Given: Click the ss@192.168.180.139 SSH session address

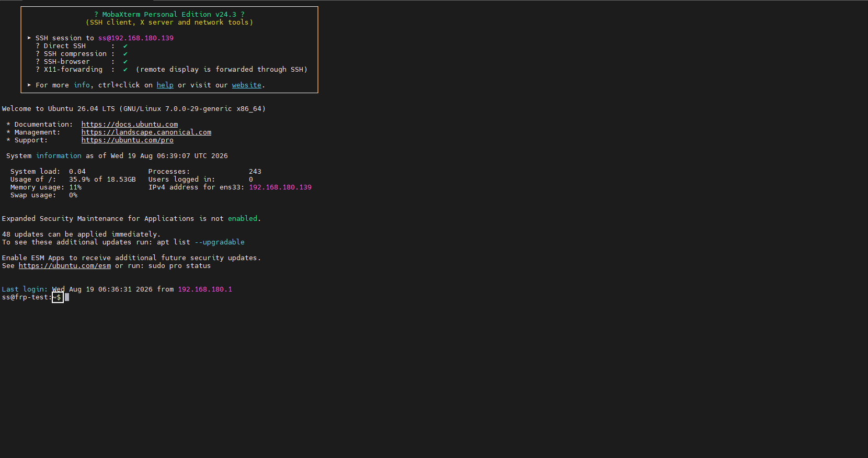Looking at the screenshot, I should tap(136, 38).
